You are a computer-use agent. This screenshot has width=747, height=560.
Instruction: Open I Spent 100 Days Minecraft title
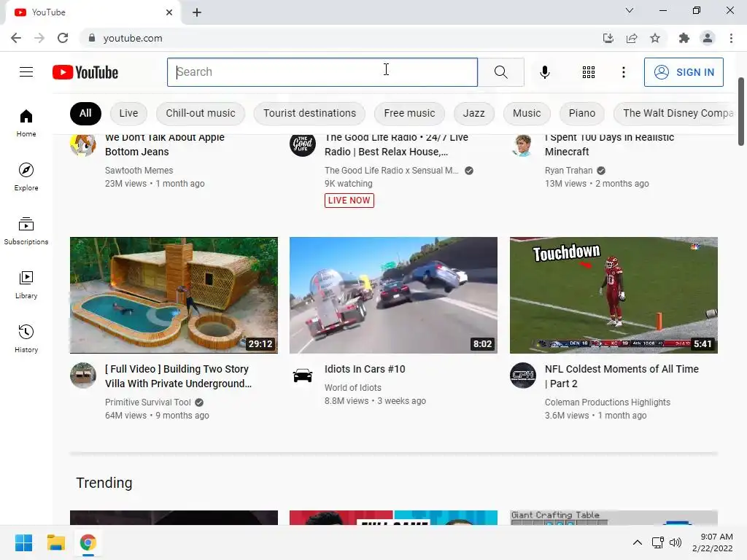tap(609, 144)
